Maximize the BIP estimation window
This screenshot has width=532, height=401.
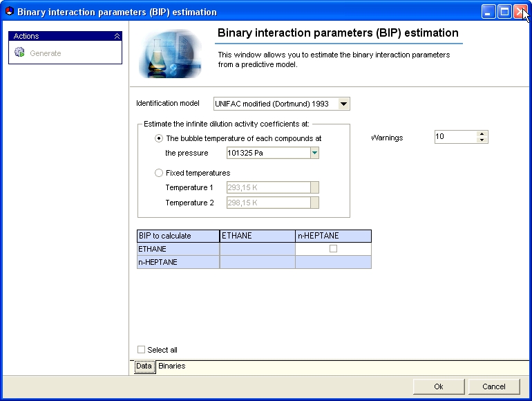pos(504,12)
